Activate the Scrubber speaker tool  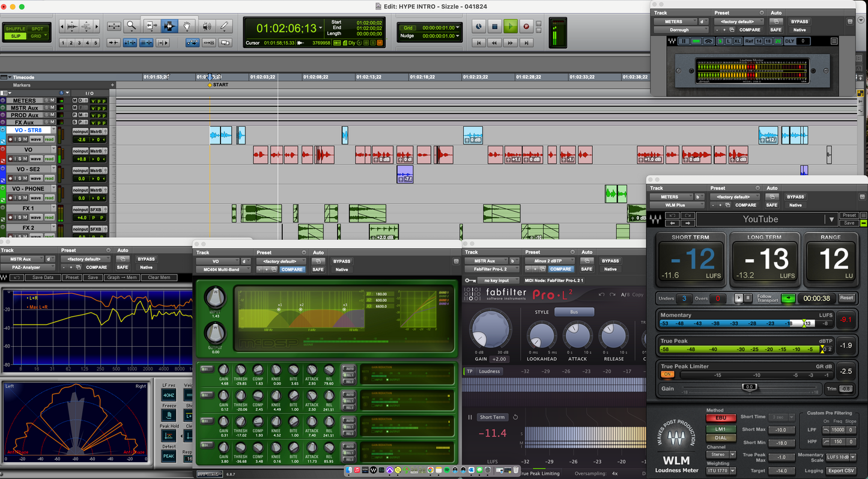point(206,26)
